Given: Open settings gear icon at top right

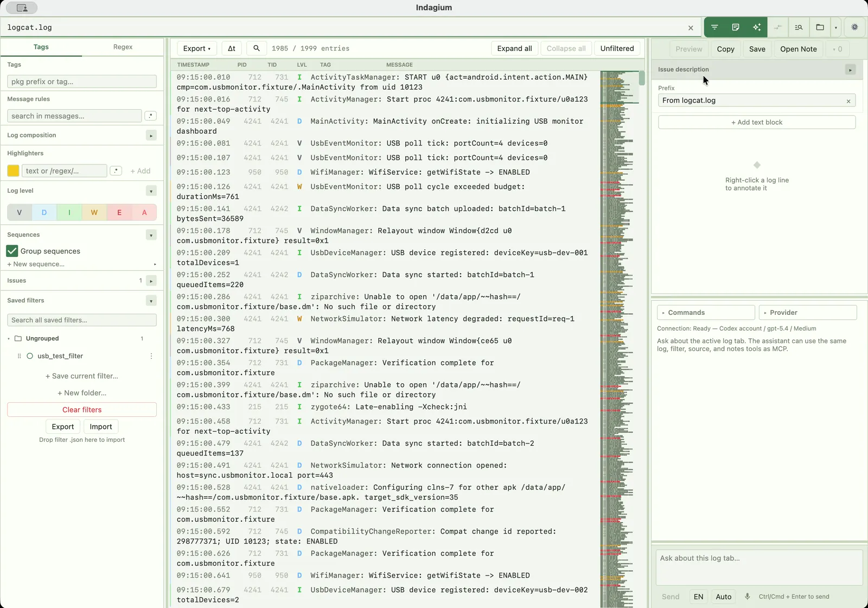Looking at the screenshot, I should tap(854, 27).
